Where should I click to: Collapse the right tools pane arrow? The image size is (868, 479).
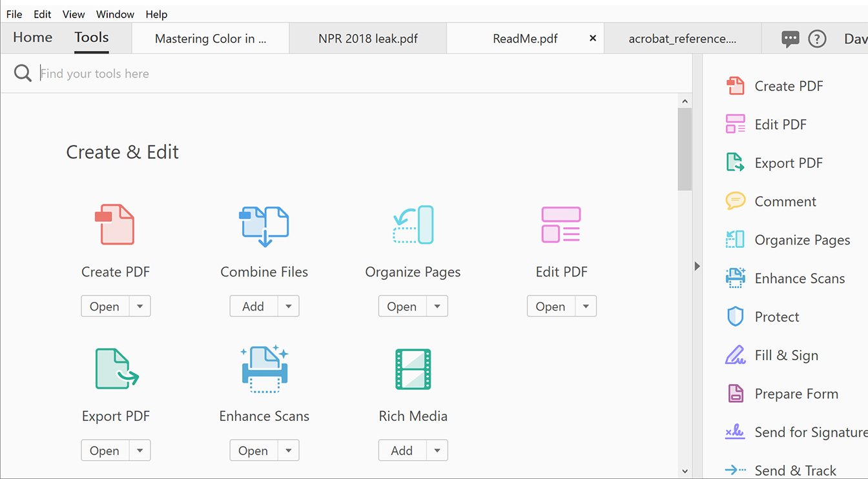pos(697,266)
